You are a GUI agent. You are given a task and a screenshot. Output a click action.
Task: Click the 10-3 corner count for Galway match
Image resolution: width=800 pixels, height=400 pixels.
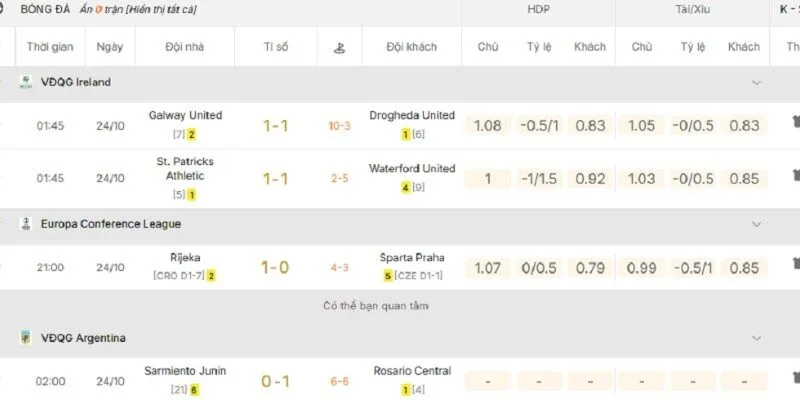[x=340, y=126]
